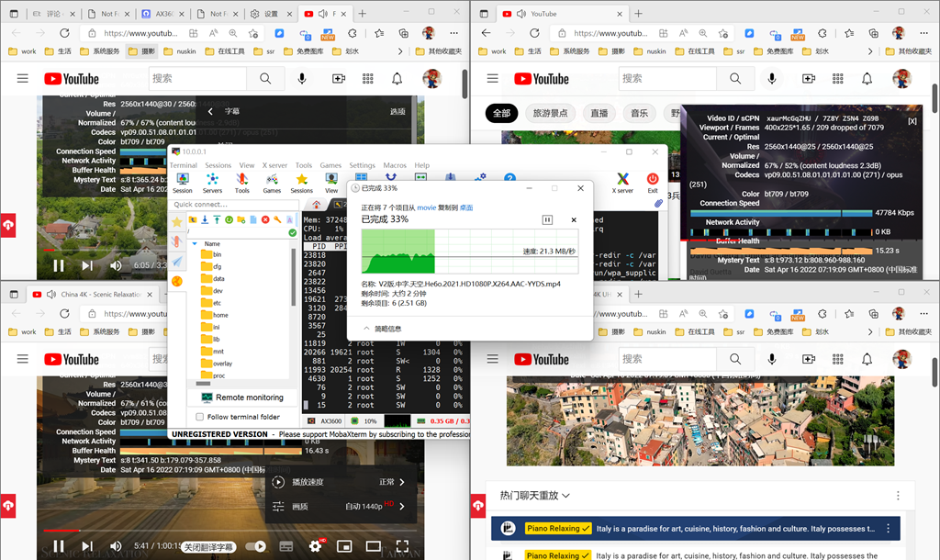This screenshot has width=940, height=560.
Task: Cancel the file copy with small X
Action: pos(574,220)
